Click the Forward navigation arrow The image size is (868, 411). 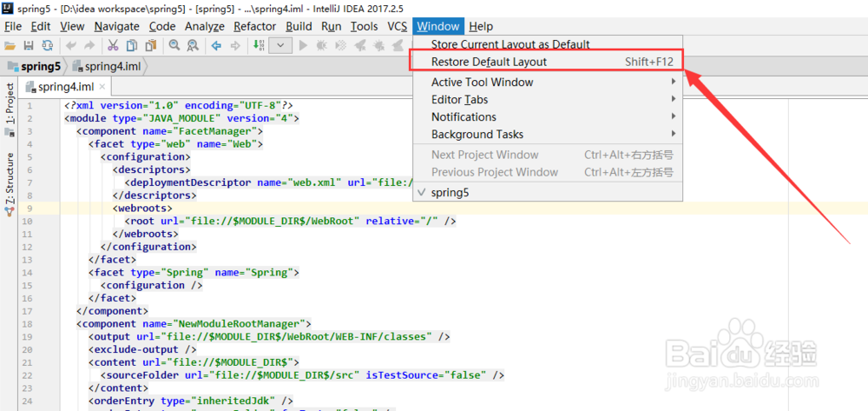[235, 45]
